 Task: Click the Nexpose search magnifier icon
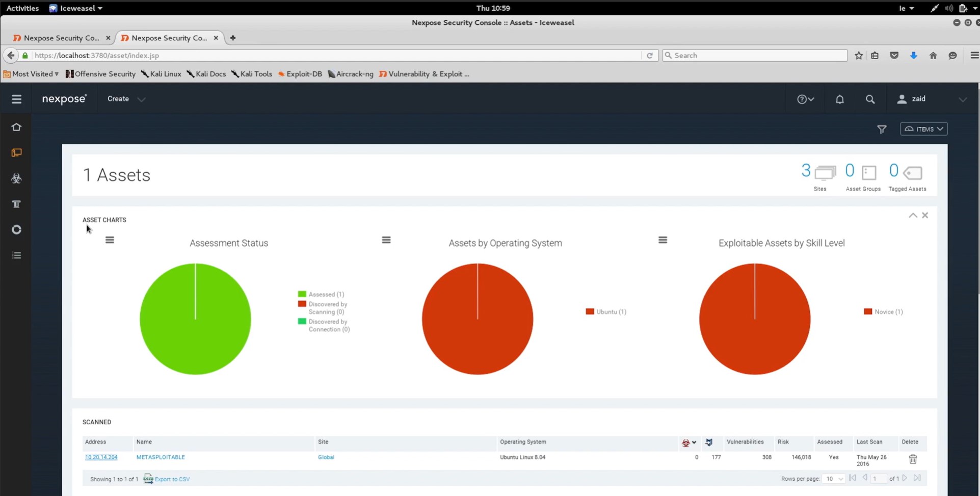click(870, 99)
